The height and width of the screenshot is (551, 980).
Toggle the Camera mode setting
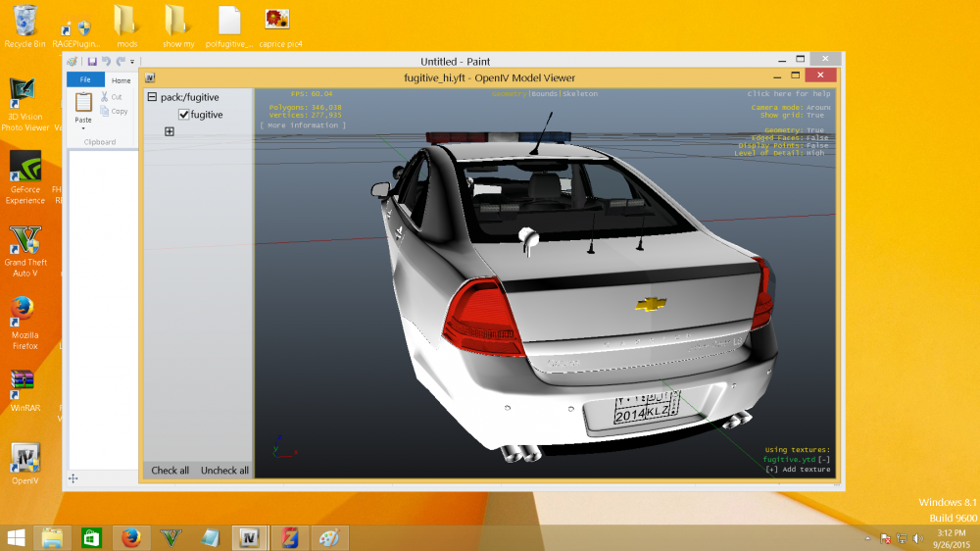click(791, 108)
